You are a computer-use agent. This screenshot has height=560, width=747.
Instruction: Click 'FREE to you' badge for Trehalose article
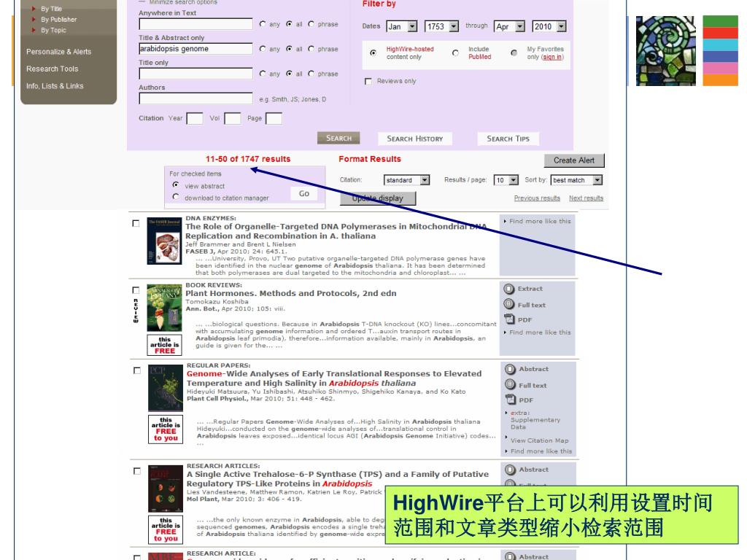pos(166,529)
